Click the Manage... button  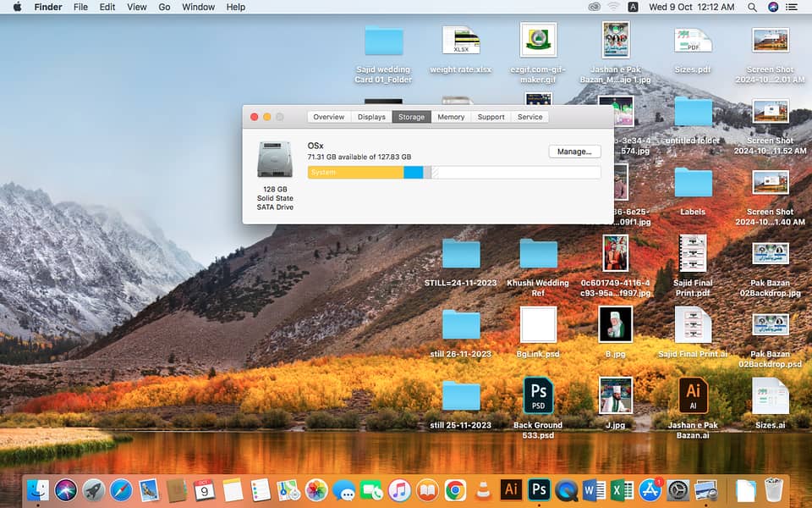(574, 152)
